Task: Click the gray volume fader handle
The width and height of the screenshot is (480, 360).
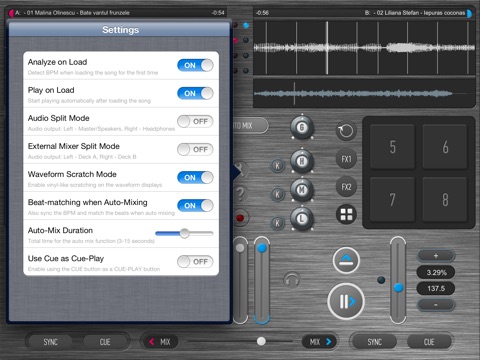Action: coord(240,248)
